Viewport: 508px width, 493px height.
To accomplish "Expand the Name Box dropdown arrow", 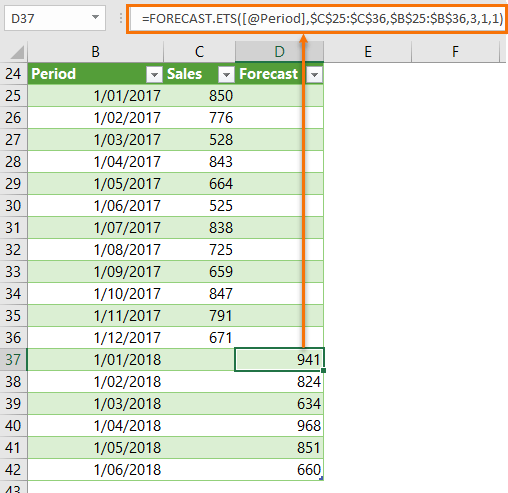I will (x=95, y=17).
